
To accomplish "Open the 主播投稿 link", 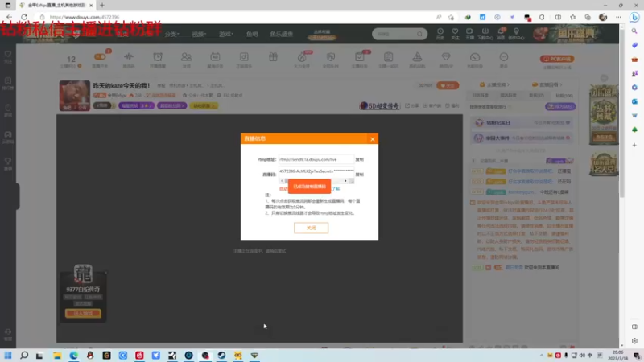I will click(x=494, y=84).
